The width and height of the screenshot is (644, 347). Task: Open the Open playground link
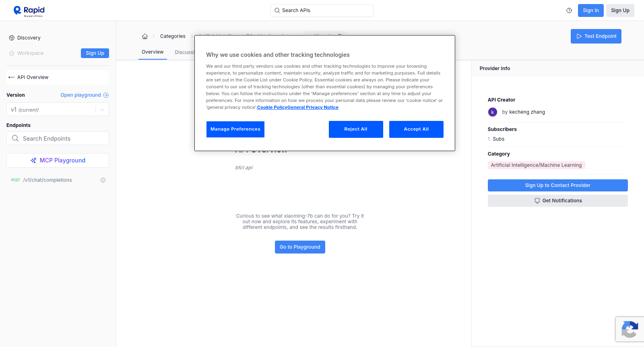point(85,95)
